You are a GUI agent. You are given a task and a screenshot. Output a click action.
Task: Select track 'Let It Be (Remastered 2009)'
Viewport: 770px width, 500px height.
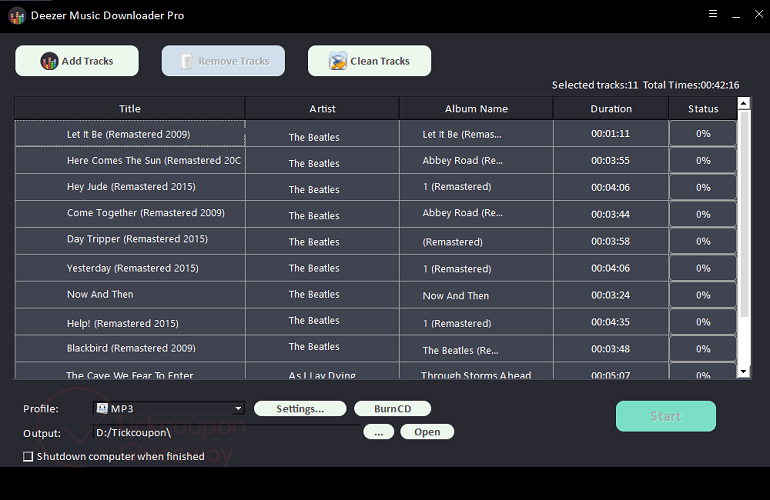click(130, 134)
